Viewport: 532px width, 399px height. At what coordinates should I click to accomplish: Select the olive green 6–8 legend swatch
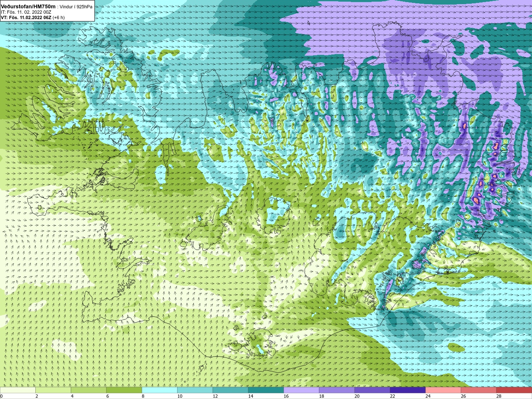pos(124,390)
